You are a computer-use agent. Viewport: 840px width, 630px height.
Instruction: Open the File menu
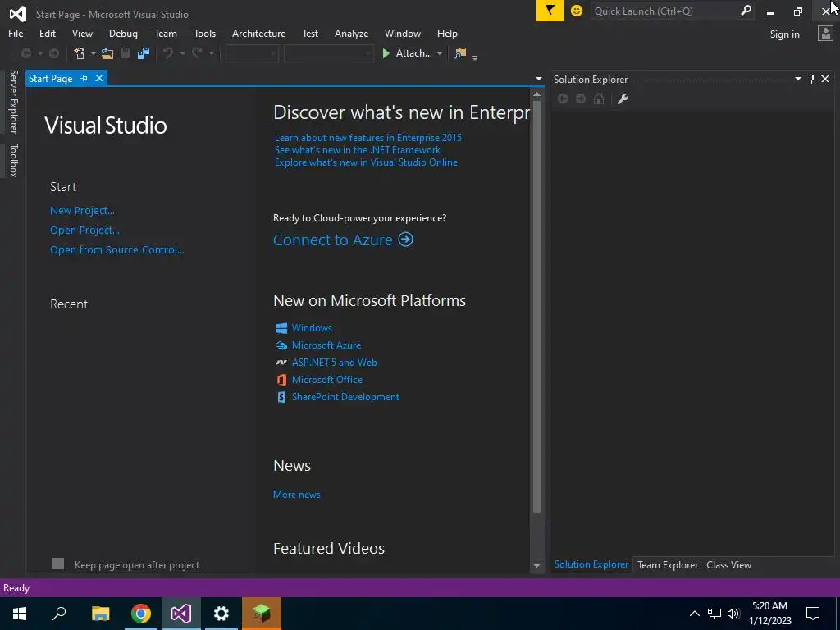click(16, 33)
